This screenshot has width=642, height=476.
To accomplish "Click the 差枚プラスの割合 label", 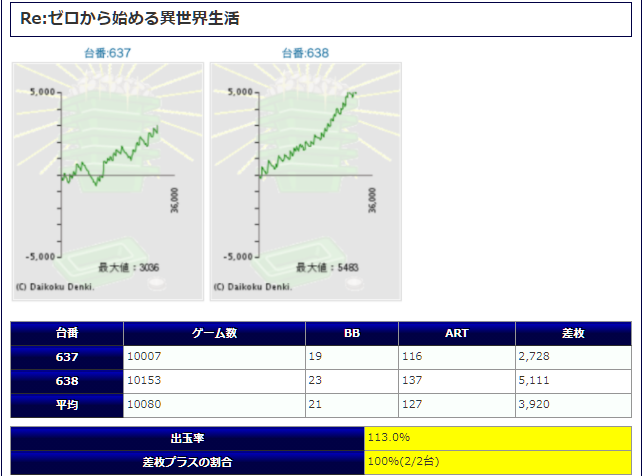I will 187,462.
